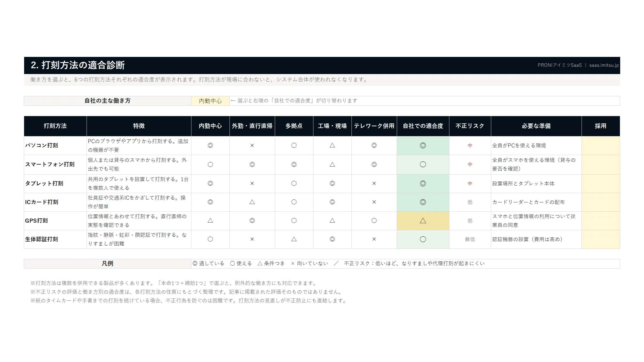Click the × 外勤・直行直帰 cell for パソコン打刻
This screenshot has width=644, height=362.
(252, 145)
